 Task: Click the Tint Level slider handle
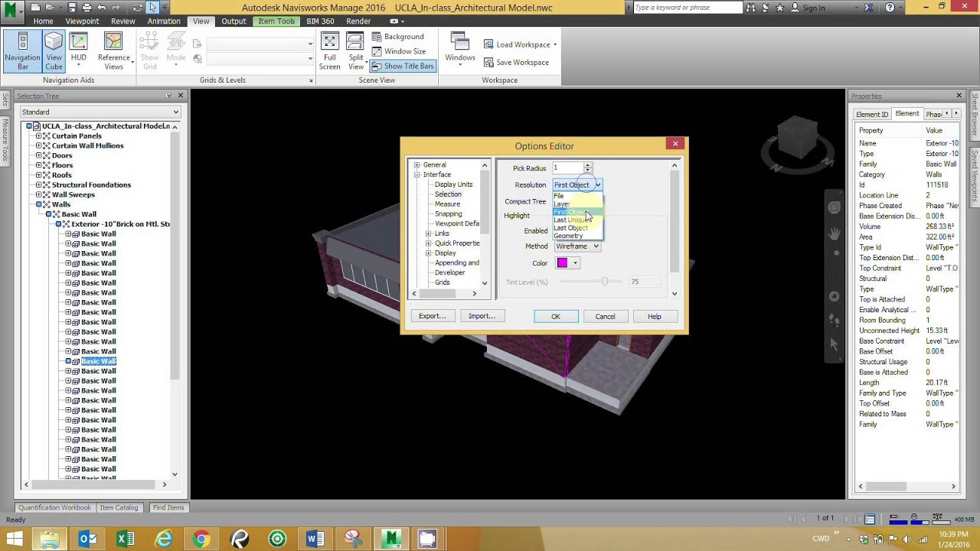604,282
